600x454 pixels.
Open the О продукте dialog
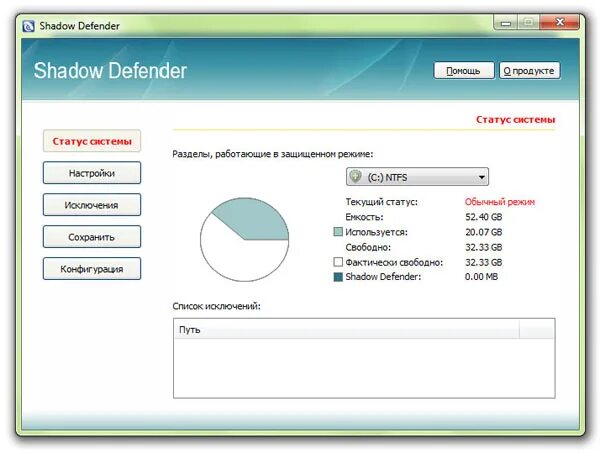(530, 71)
